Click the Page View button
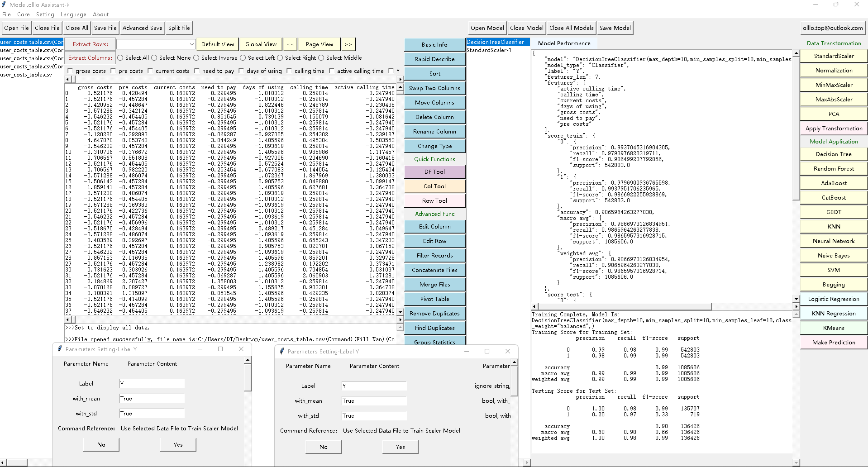868x467 pixels. coord(319,44)
